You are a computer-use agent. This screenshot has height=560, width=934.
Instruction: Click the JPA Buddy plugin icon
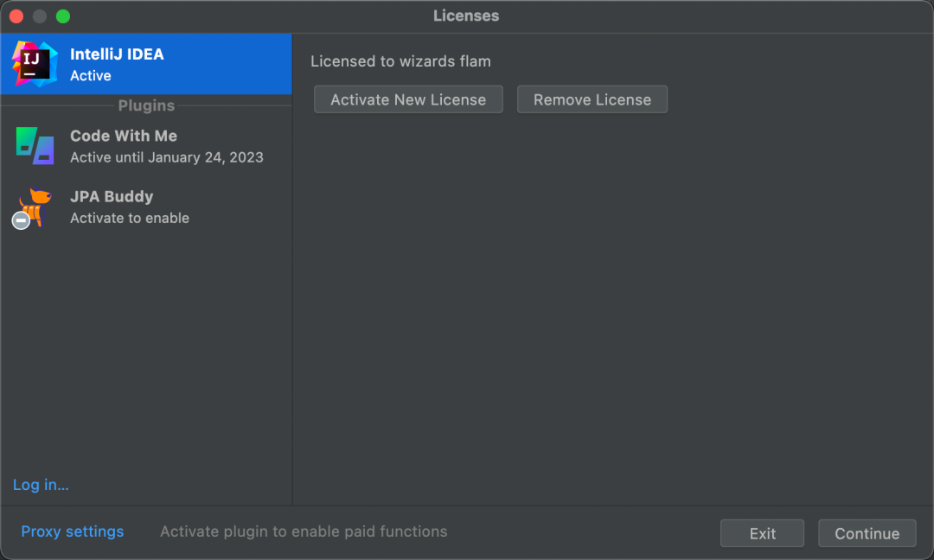click(33, 207)
